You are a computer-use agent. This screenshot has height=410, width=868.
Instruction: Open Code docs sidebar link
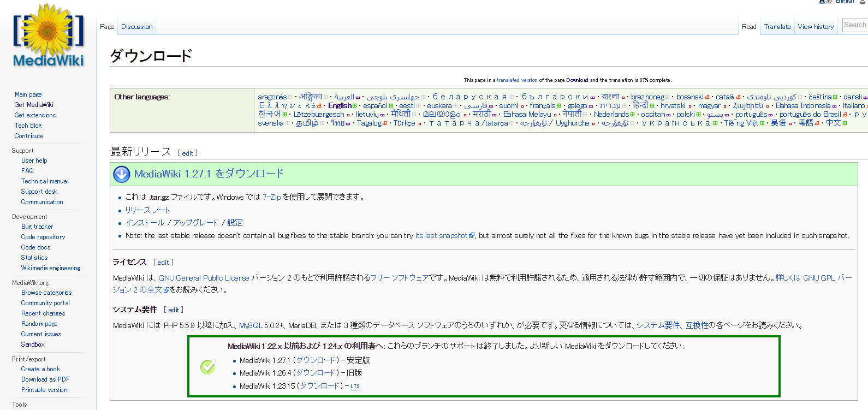click(x=35, y=247)
